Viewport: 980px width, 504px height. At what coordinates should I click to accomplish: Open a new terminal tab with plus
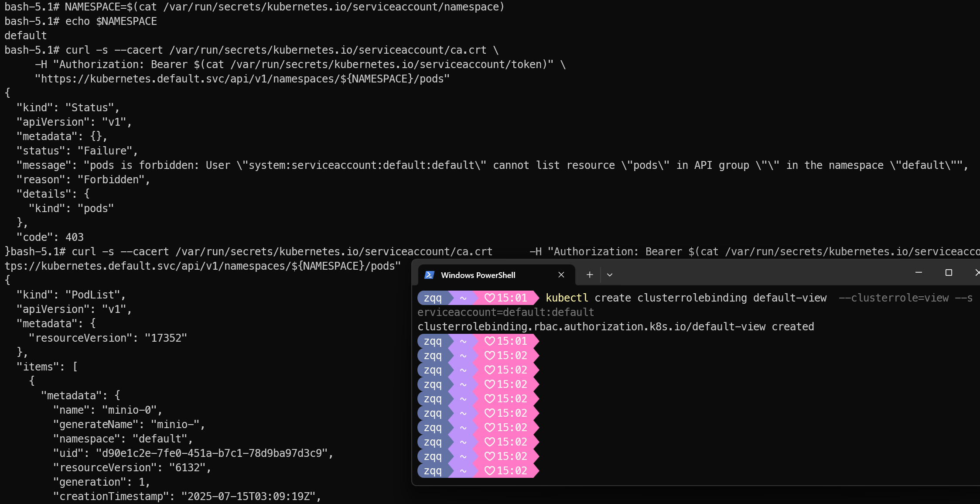tap(590, 275)
